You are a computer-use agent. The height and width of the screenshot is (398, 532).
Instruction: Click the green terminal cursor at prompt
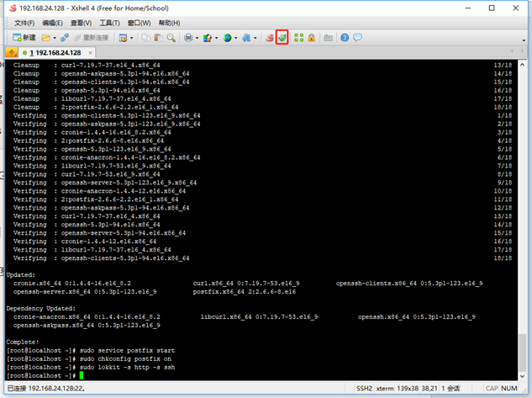pos(81,375)
